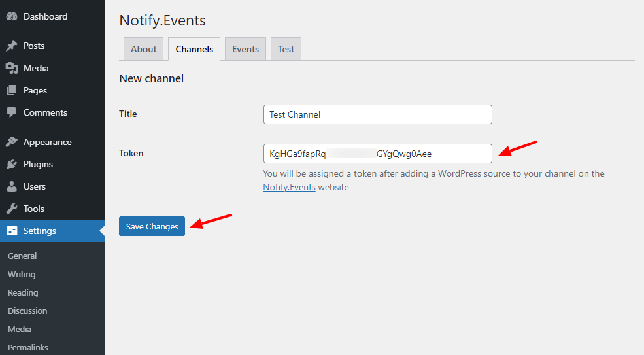Open Reading settings submenu

[x=23, y=292]
